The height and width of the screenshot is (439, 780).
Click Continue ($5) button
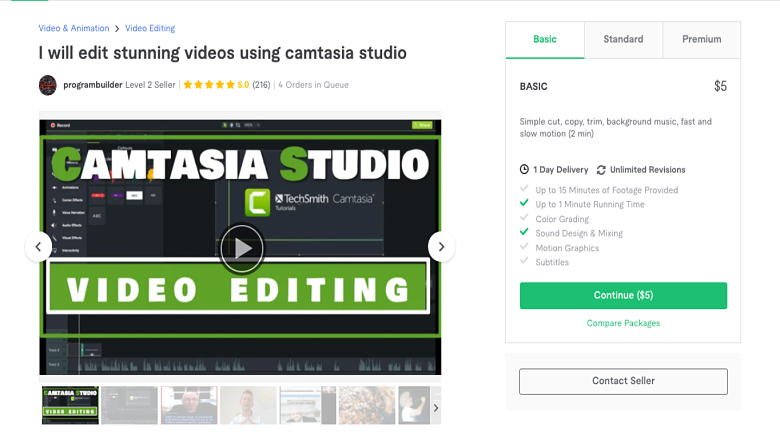(623, 295)
